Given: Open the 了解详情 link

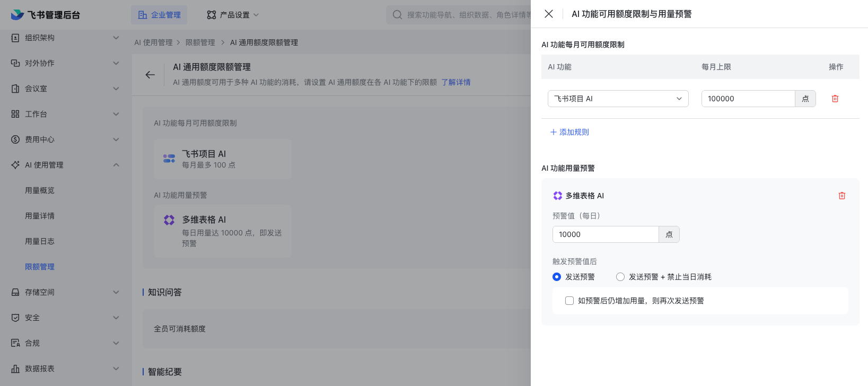Looking at the screenshot, I should point(456,82).
